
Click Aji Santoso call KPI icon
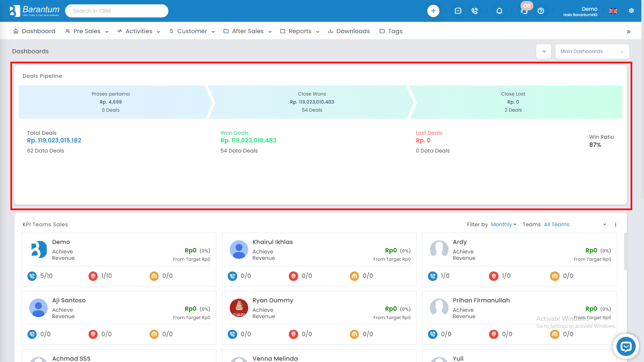click(x=32, y=334)
